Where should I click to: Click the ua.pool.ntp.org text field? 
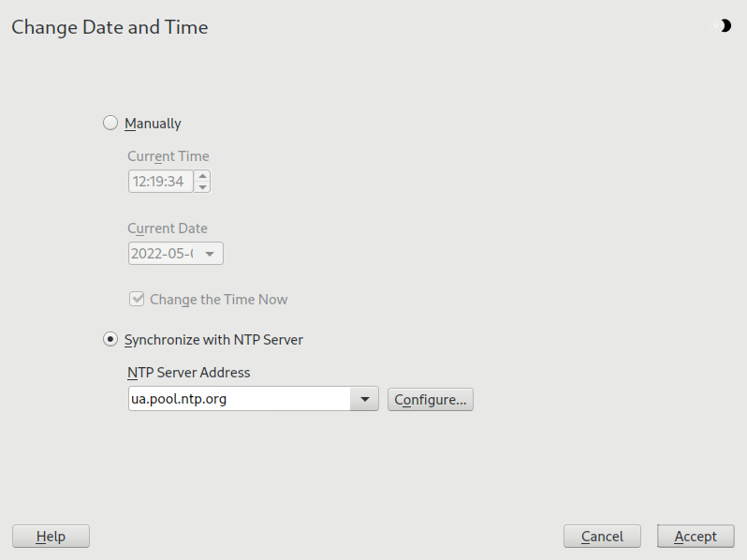click(x=238, y=400)
